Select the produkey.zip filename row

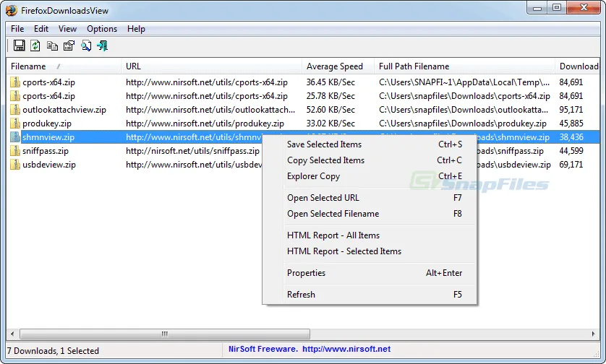[x=47, y=123]
